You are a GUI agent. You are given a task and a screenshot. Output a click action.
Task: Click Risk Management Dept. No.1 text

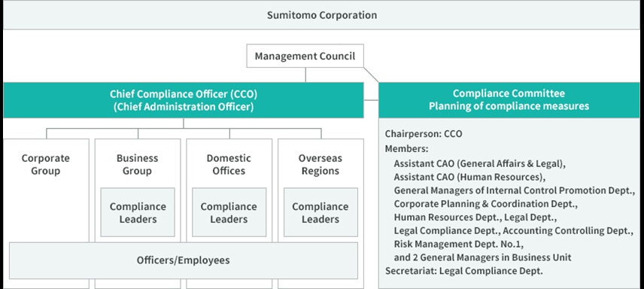click(x=458, y=244)
